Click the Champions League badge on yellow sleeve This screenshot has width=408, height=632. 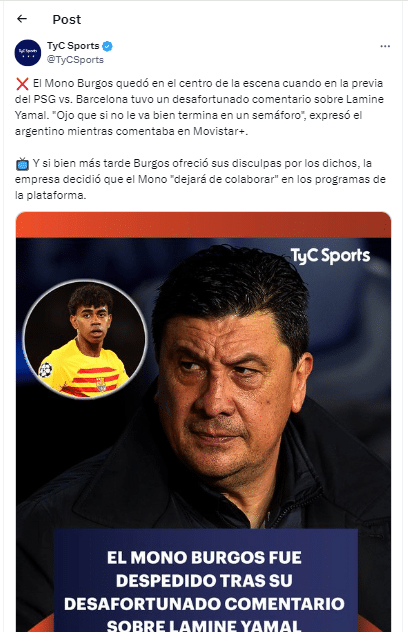46,370
